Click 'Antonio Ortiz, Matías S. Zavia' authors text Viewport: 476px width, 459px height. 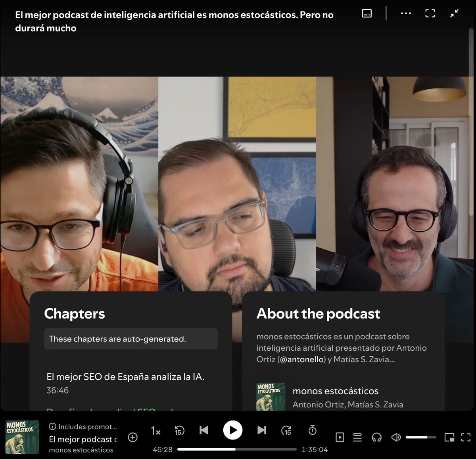348,405
